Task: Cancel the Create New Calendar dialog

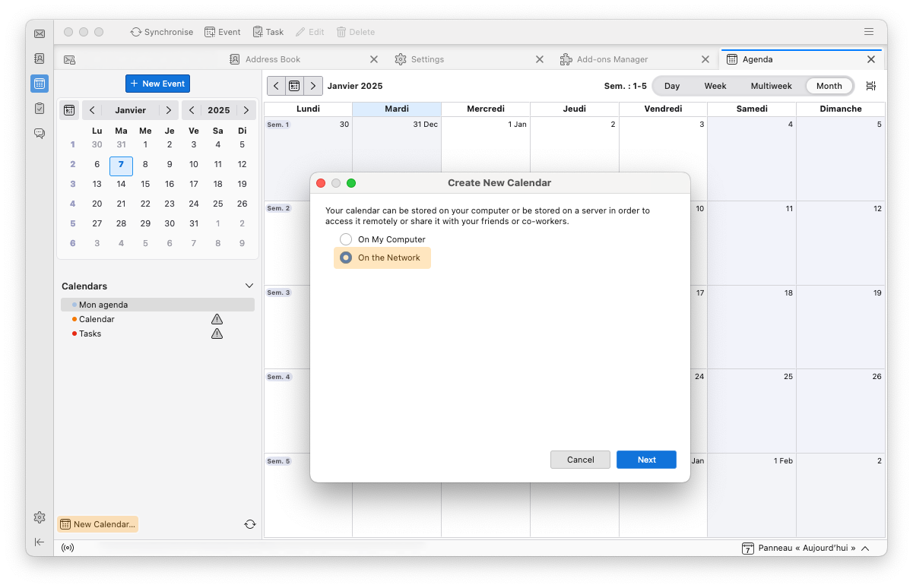Action: (x=580, y=460)
